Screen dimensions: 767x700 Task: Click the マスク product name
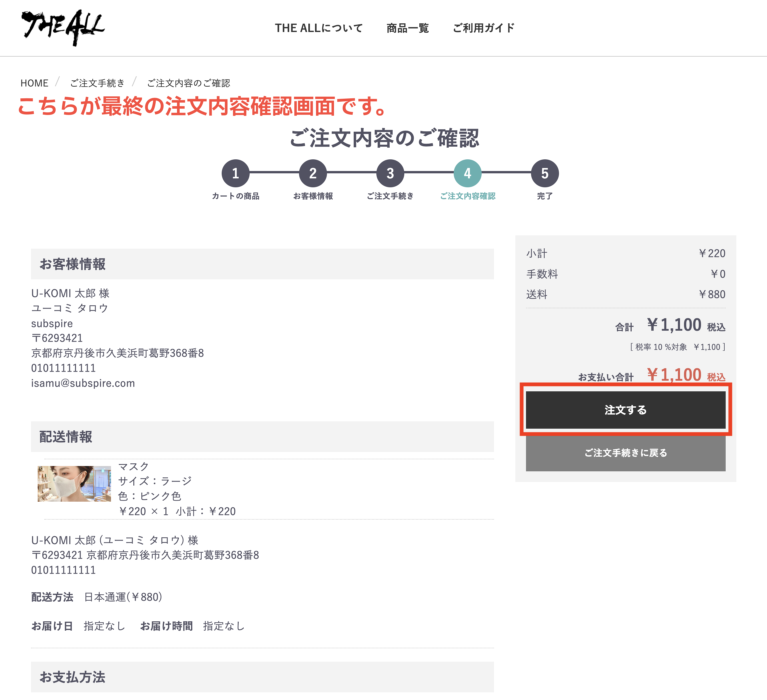point(133,466)
